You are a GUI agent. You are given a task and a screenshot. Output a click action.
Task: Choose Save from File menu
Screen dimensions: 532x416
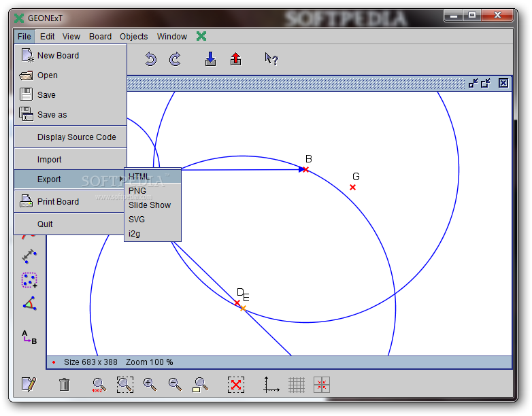pos(71,95)
